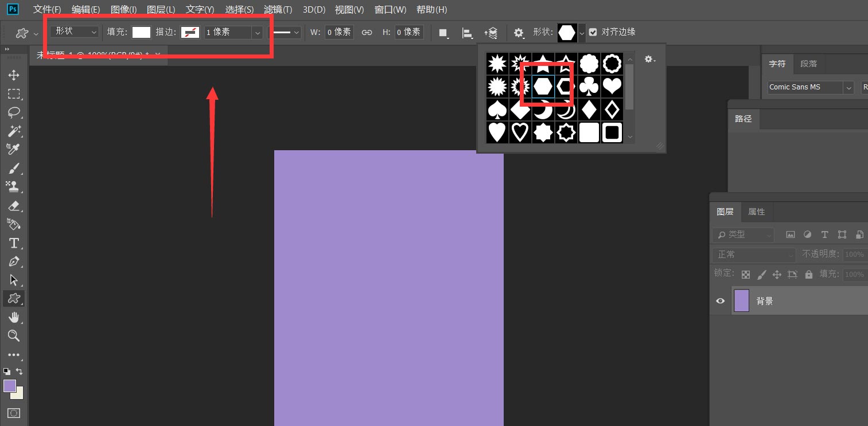Select the Paint Bucket tool

tap(14, 224)
